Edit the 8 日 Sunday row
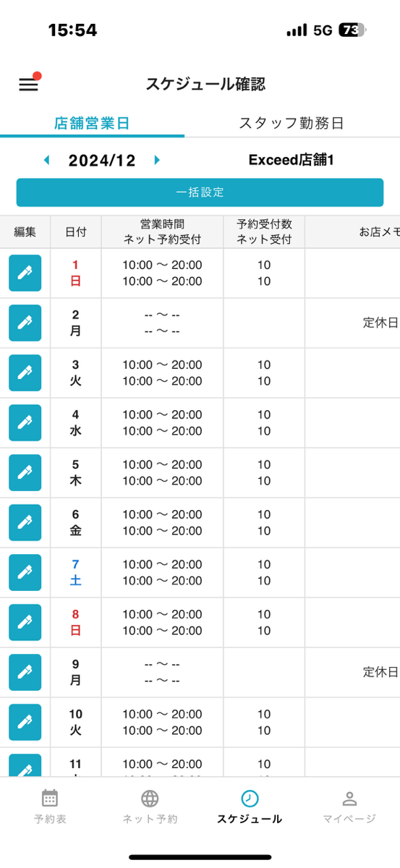This screenshot has height=868, width=400. coord(25,622)
